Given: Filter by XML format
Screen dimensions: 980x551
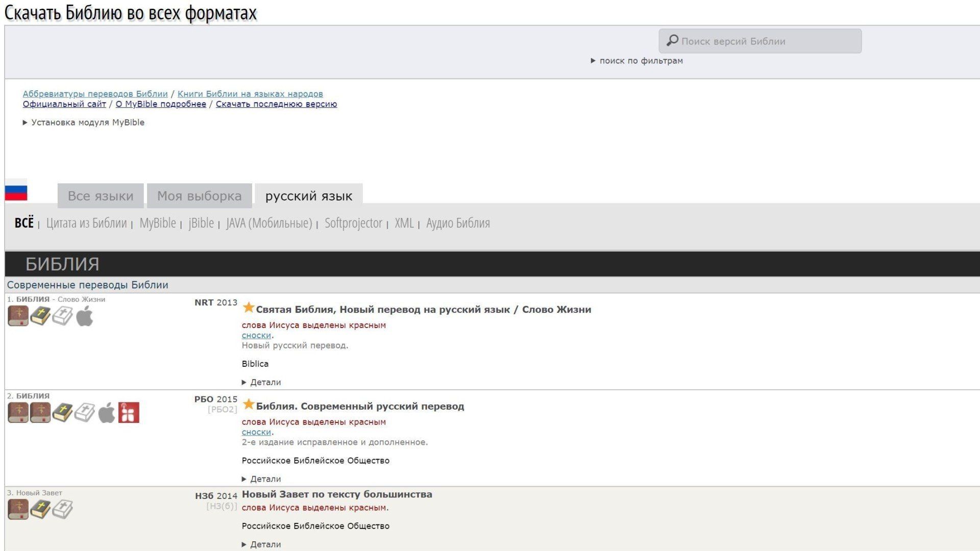Looking at the screenshot, I should pyautogui.click(x=404, y=223).
